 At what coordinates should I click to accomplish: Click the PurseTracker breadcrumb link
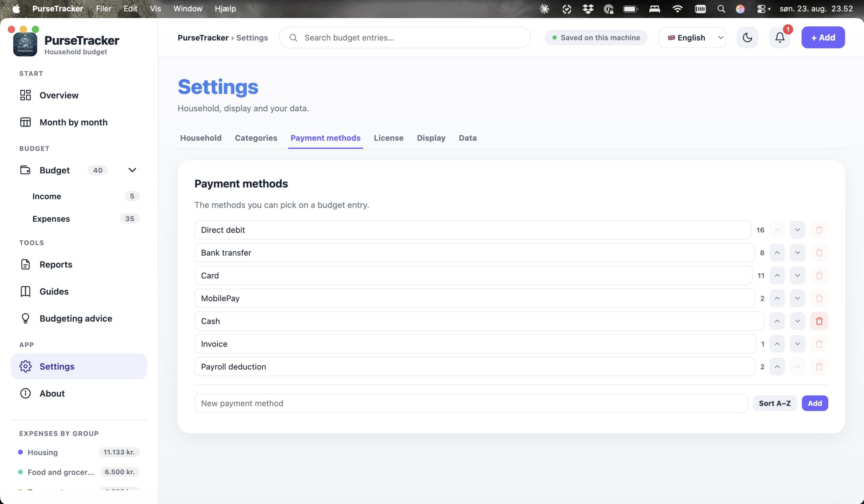point(203,37)
